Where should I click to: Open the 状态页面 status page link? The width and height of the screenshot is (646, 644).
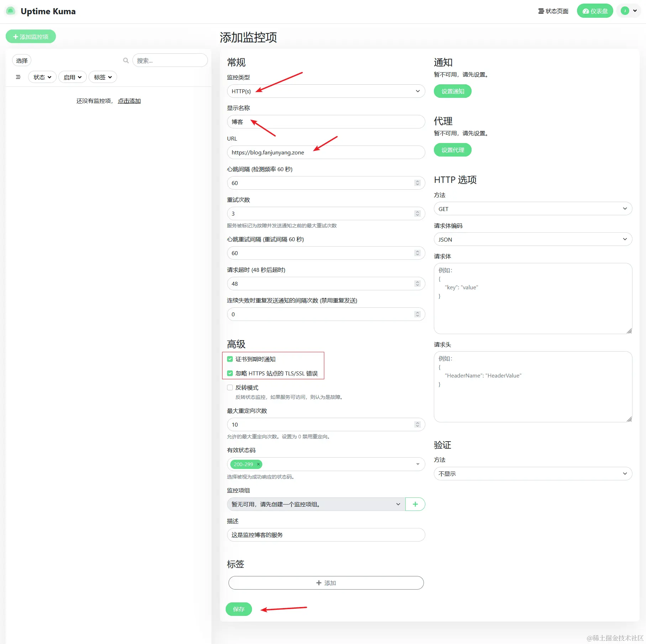[x=553, y=11]
